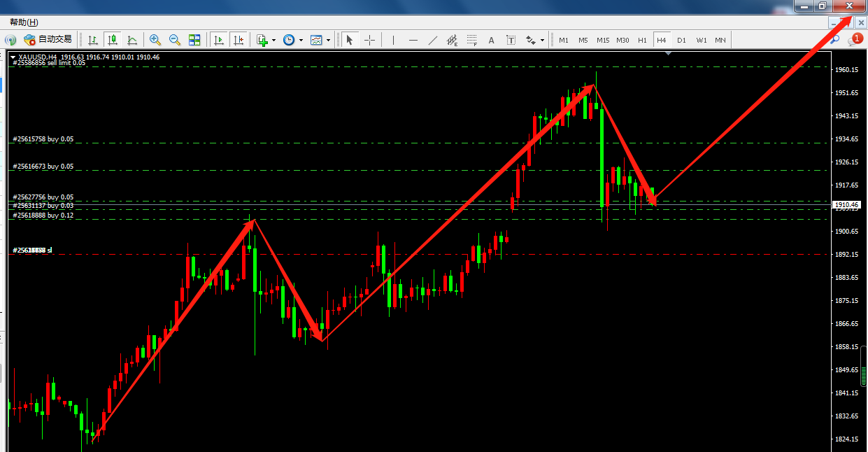Click price scale value 1866.65
Screen dimensions: 868x452
[x=847, y=324]
